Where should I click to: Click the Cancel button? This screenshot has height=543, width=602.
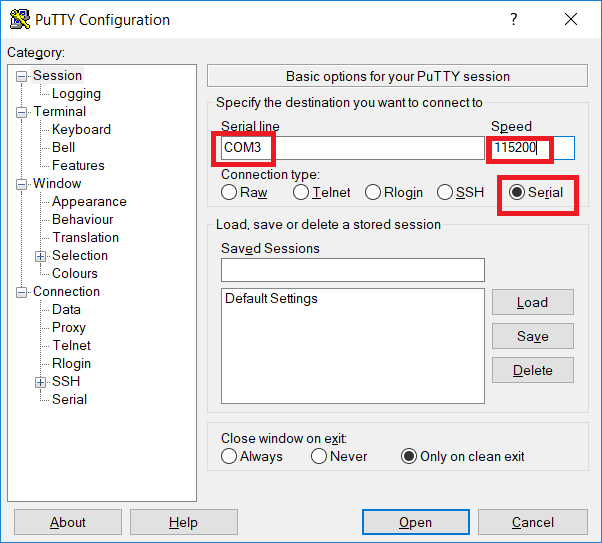(x=533, y=522)
